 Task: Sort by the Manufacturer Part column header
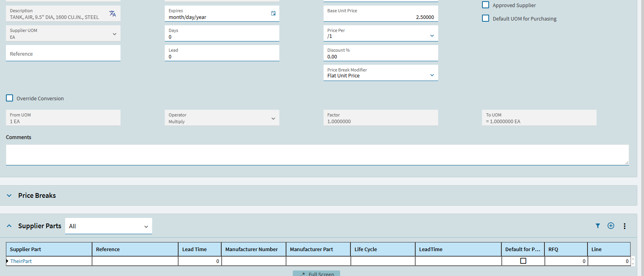(318, 249)
